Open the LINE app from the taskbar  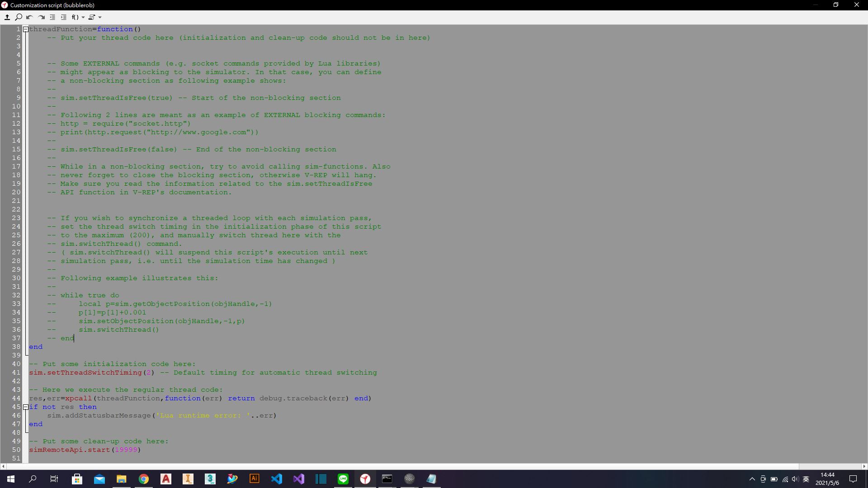point(343,479)
